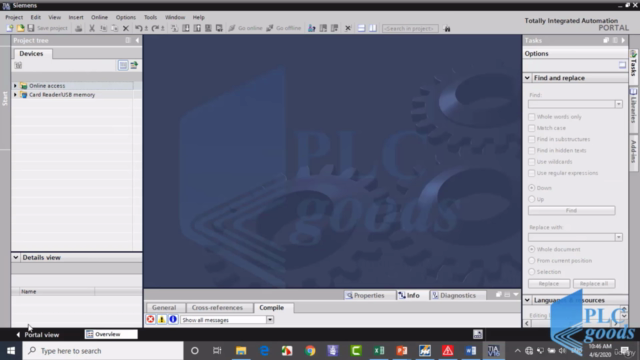
Task: Click the binoculars search icon
Action: click(447, 28)
